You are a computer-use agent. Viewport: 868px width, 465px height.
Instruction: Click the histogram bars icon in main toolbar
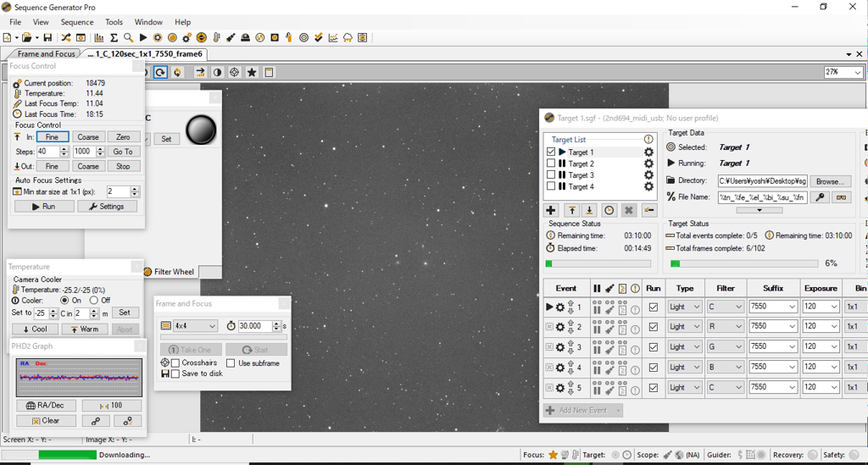pyautogui.click(x=99, y=37)
